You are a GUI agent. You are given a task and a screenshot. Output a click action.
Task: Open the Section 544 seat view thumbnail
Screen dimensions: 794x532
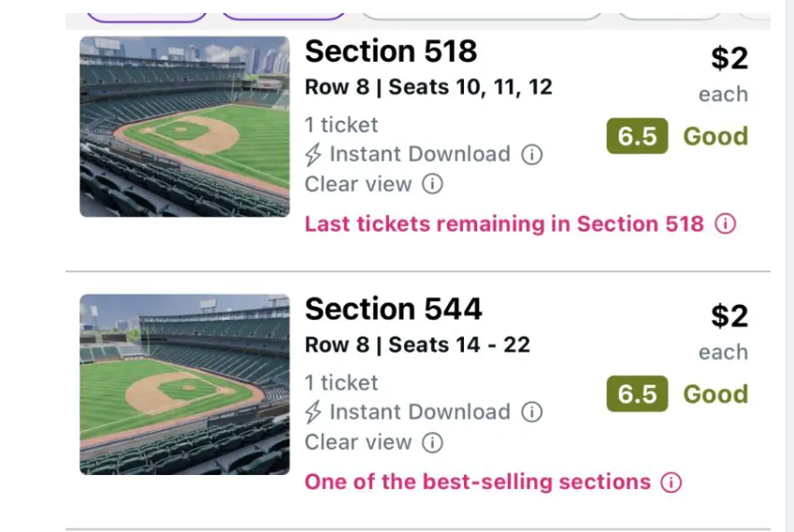click(184, 384)
